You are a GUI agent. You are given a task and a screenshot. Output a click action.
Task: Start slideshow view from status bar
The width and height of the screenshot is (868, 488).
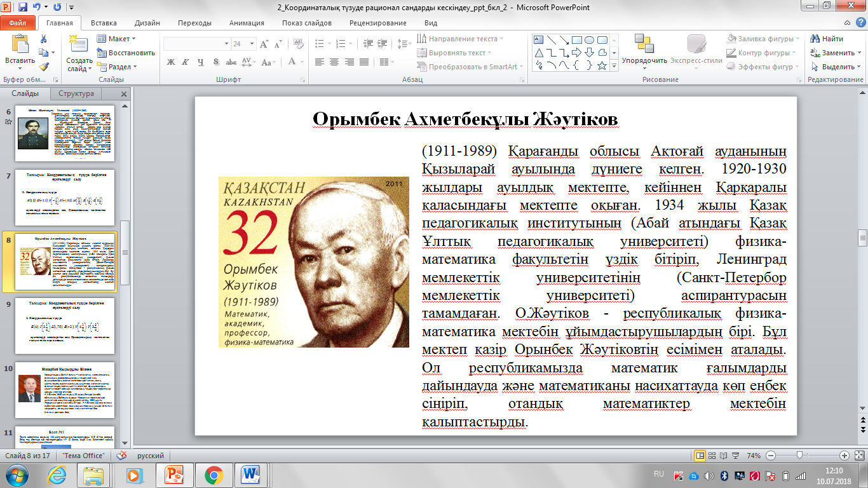pyautogui.click(x=735, y=456)
